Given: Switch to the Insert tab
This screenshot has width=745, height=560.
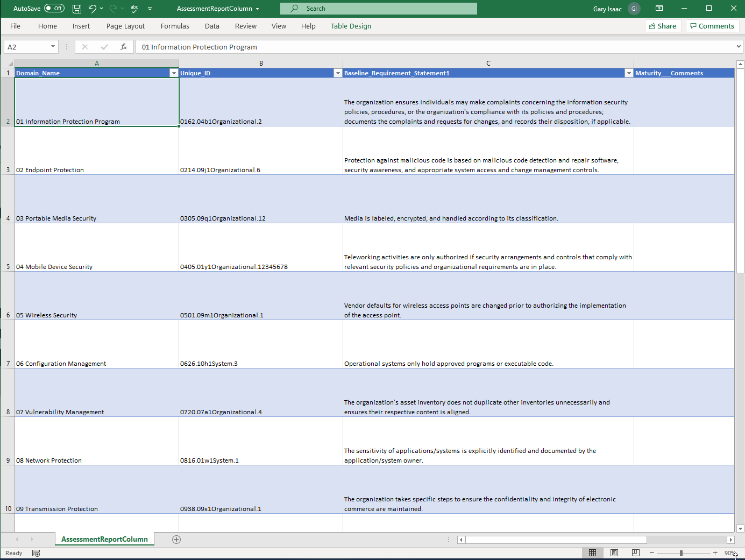Looking at the screenshot, I should tap(81, 26).
